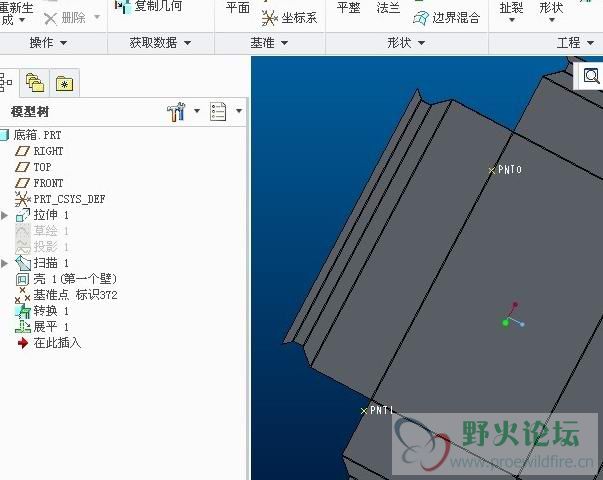Expand the 拉伸 1 tree node
Screen dimensions: 603x480
(x=5, y=215)
